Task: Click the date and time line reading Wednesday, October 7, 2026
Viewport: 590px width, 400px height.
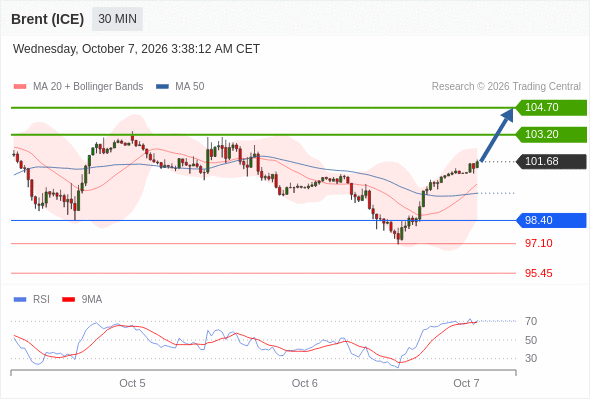Action: 136,49
